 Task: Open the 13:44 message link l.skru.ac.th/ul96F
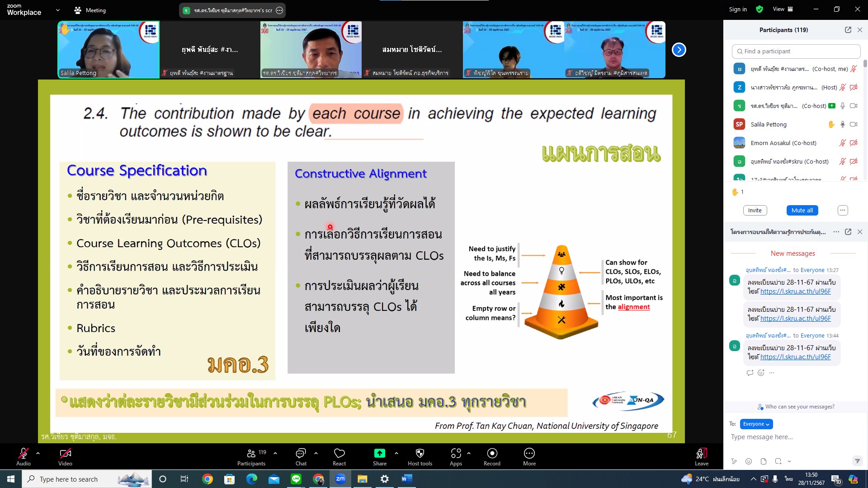(x=796, y=357)
